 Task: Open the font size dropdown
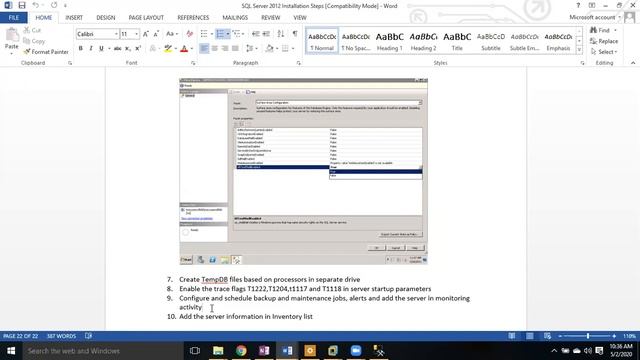click(x=136, y=34)
